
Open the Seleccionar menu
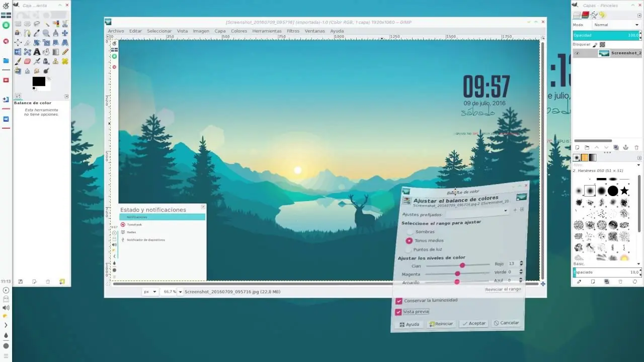[x=159, y=31]
